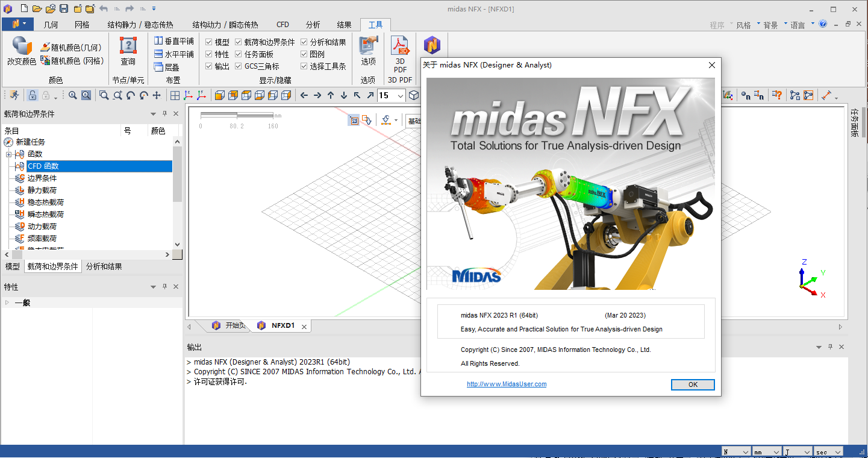Click the pan move cross-arrows icon

[x=157, y=95]
